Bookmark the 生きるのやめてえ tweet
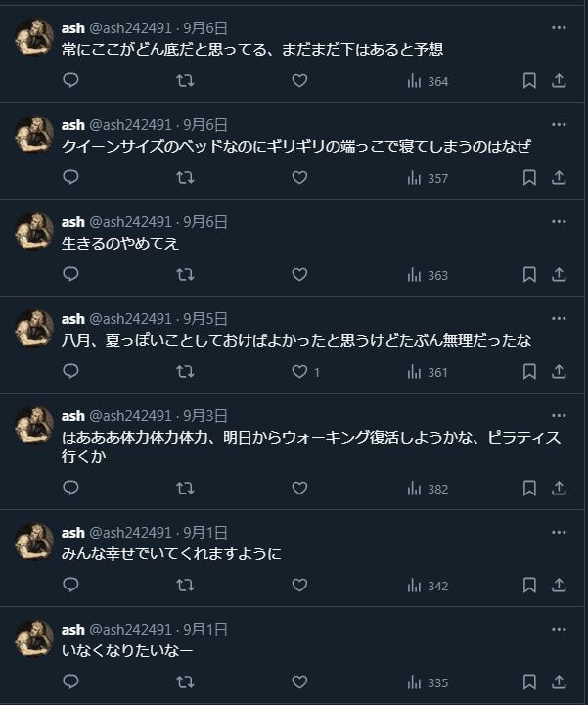 click(x=529, y=275)
